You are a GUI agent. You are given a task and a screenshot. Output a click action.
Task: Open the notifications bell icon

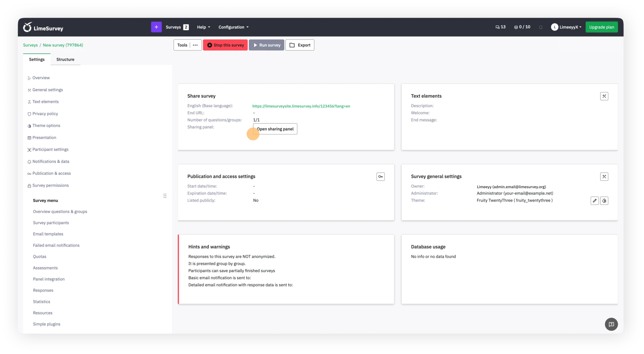tap(541, 27)
